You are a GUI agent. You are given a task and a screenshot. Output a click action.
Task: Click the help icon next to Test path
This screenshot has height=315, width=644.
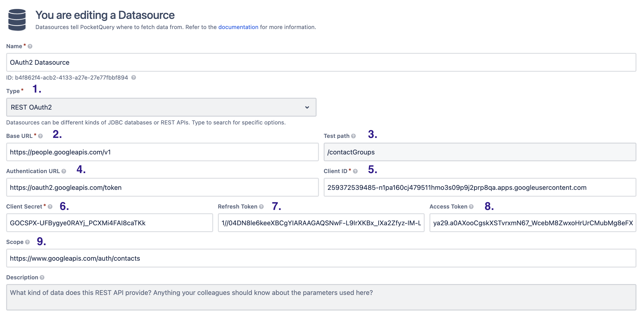click(x=353, y=136)
